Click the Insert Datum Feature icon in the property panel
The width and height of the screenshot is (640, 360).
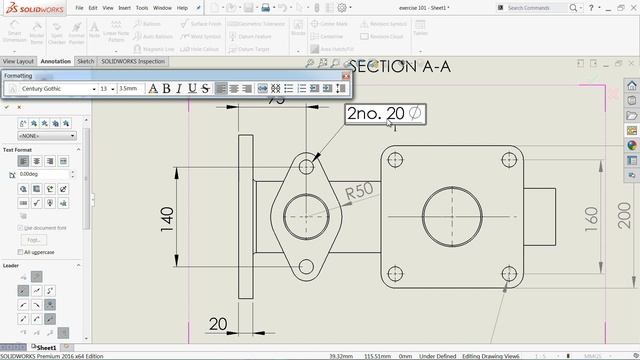pos(50,203)
